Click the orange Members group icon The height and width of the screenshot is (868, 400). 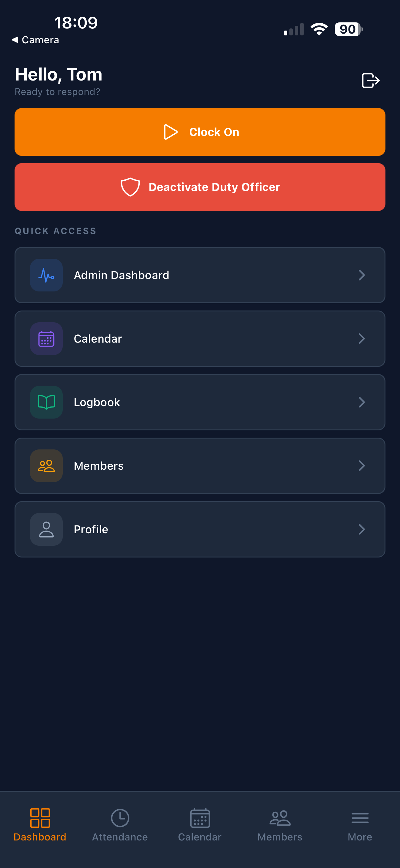click(x=46, y=466)
